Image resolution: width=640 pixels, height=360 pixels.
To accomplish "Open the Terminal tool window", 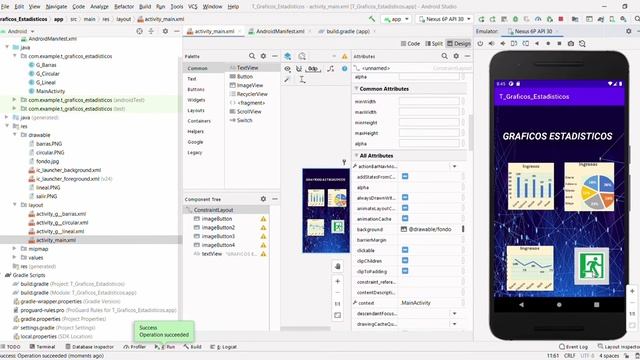I will click(x=42, y=347).
